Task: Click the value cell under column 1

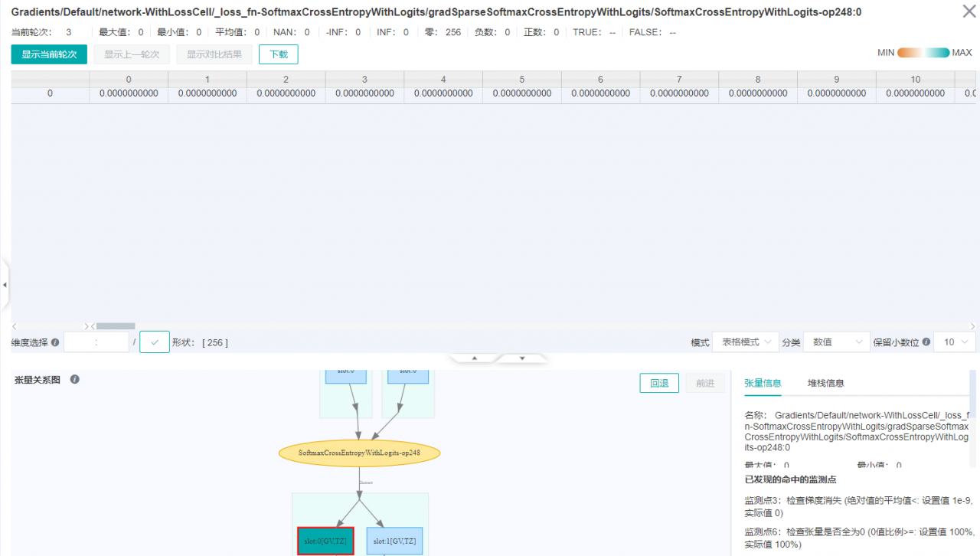Action: 207,93
